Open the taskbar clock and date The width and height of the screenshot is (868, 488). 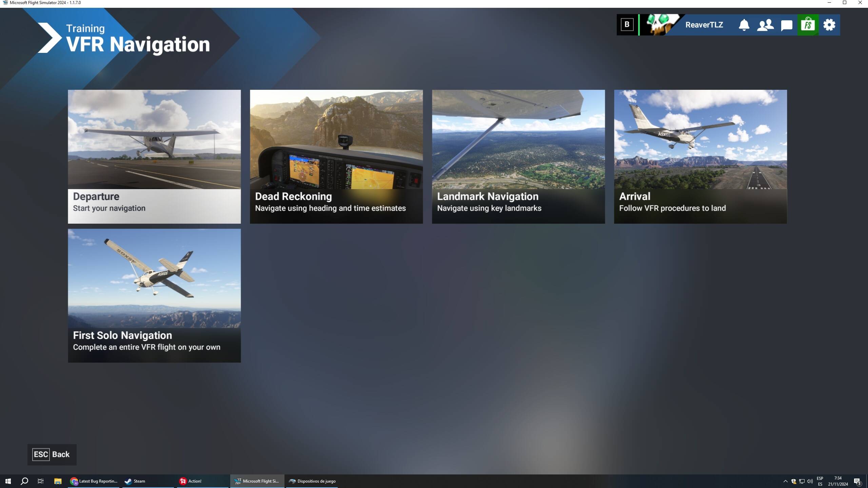coord(838,481)
